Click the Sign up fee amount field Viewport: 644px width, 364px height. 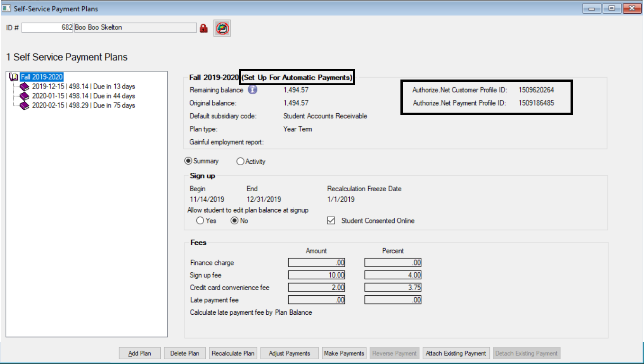point(317,275)
